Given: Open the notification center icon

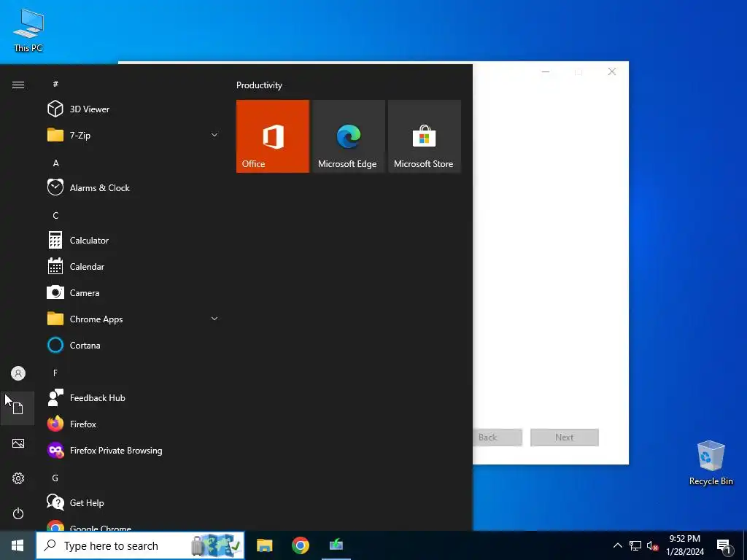Looking at the screenshot, I should pos(724,546).
